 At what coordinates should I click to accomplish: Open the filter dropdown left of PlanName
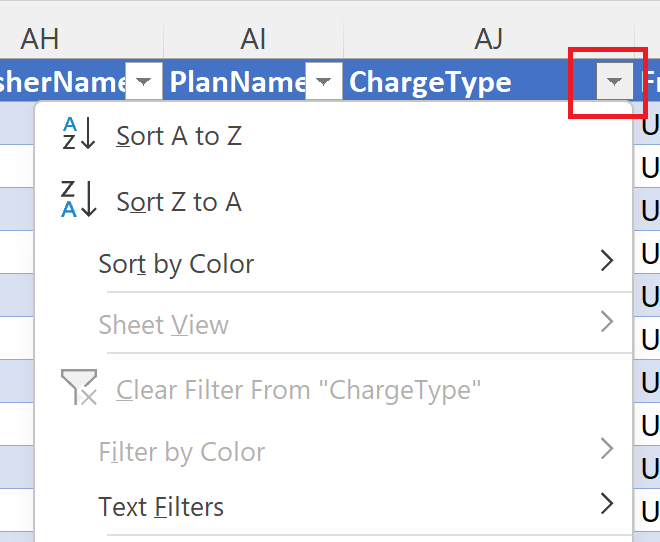click(144, 82)
